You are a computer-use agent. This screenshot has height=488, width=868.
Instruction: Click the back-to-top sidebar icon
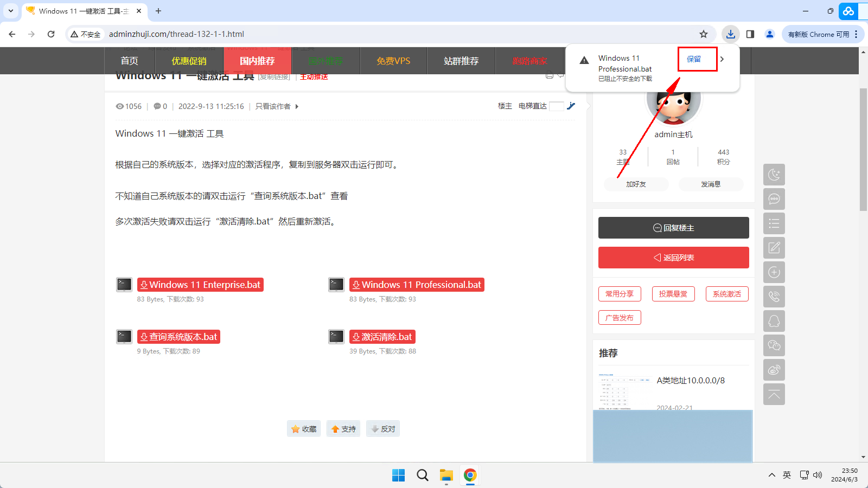coord(774,394)
